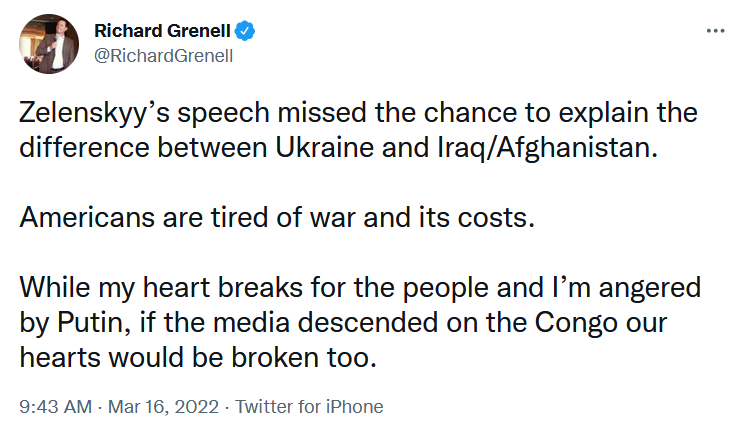Click the word costs ending the second paragraph

tap(496, 218)
